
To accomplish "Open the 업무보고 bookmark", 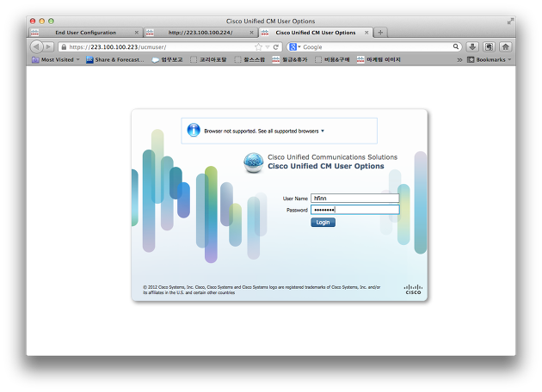I will point(167,60).
